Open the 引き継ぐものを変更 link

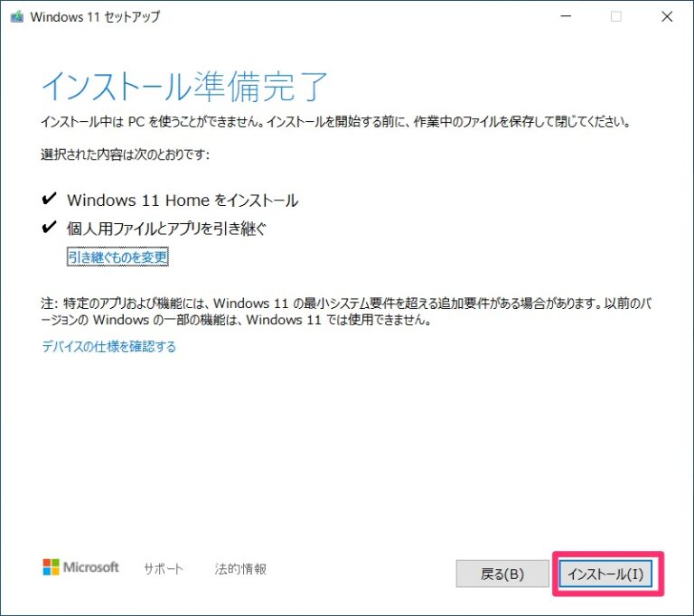coord(117,257)
